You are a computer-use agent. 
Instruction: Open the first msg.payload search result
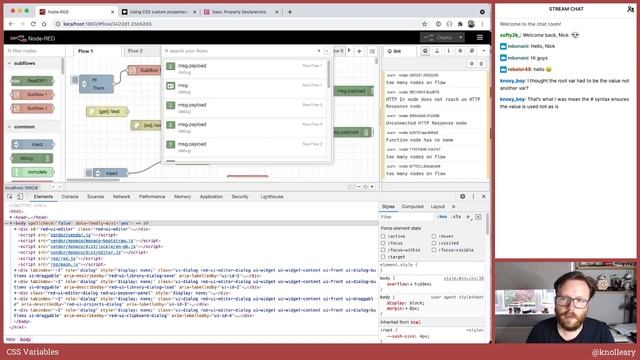(245, 69)
